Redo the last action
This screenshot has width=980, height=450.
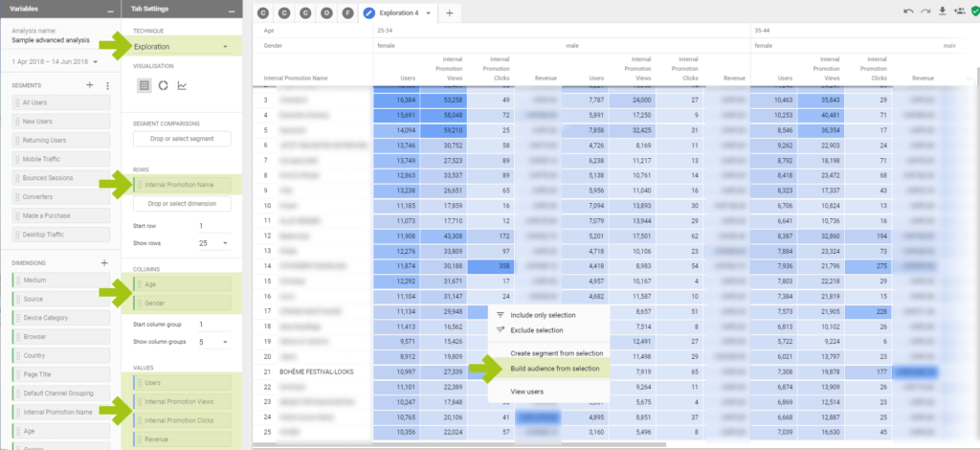pyautogui.click(x=924, y=12)
